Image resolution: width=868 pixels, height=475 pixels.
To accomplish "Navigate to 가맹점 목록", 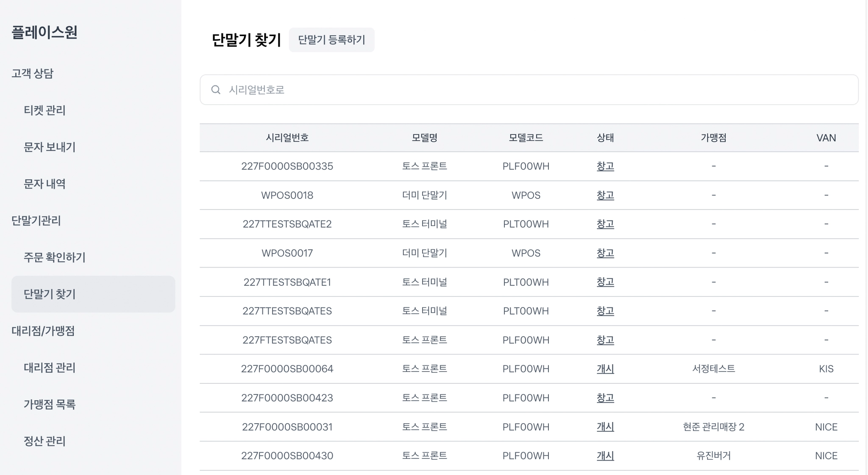I will 50,405.
